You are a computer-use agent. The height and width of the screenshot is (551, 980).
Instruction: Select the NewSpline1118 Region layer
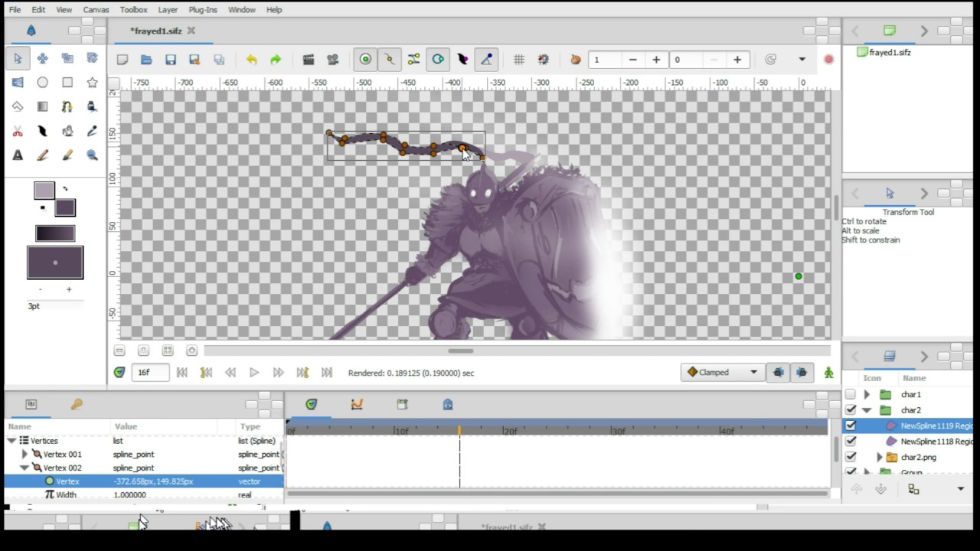[936, 442]
